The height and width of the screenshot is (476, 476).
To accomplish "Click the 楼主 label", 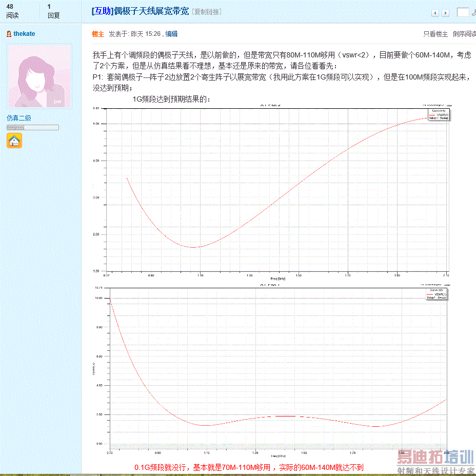I will pos(98,34).
